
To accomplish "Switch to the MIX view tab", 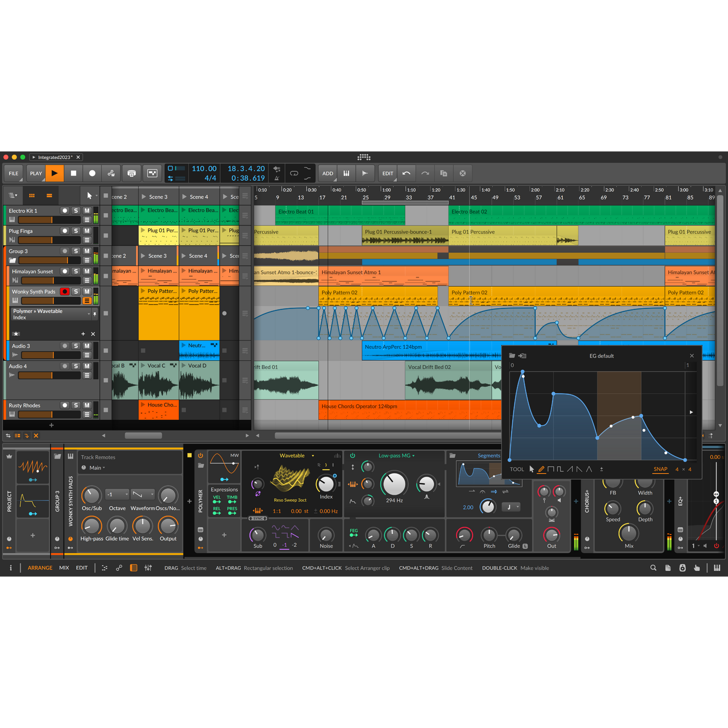I will 64,568.
